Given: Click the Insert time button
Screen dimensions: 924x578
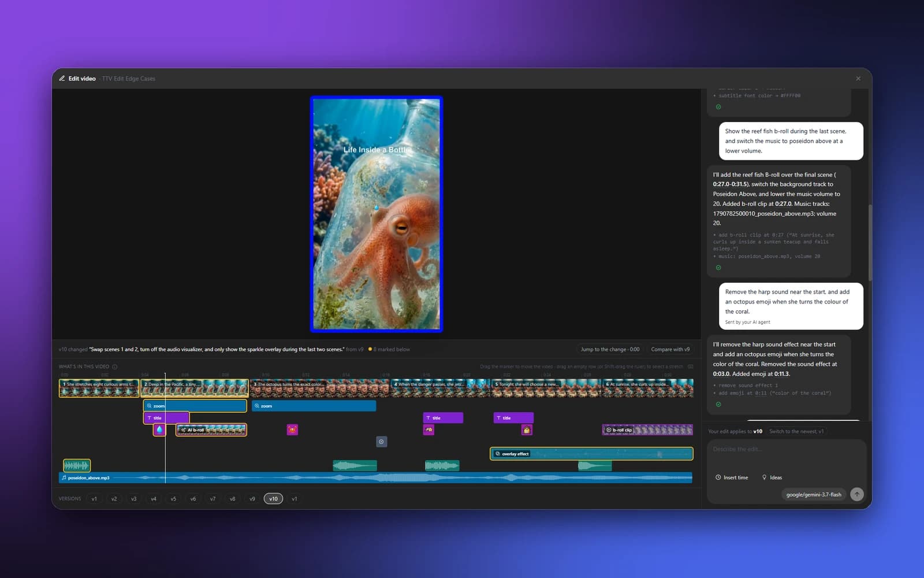Looking at the screenshot, I should 732,477.
